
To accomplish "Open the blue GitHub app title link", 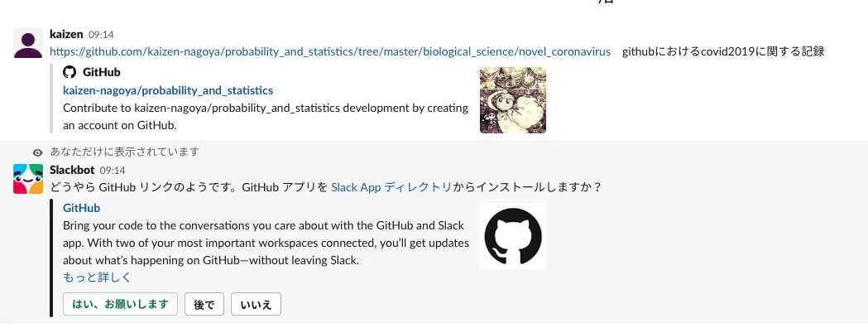I will click(x=81, y=209).
